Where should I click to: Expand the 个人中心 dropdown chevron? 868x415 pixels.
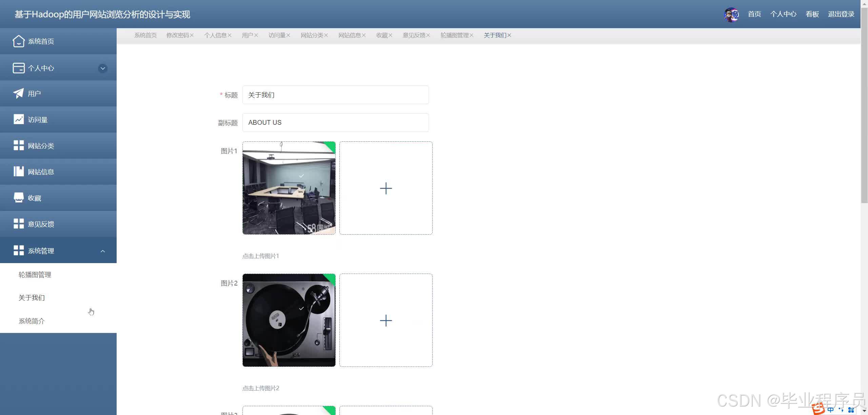(x=103, y=68)
